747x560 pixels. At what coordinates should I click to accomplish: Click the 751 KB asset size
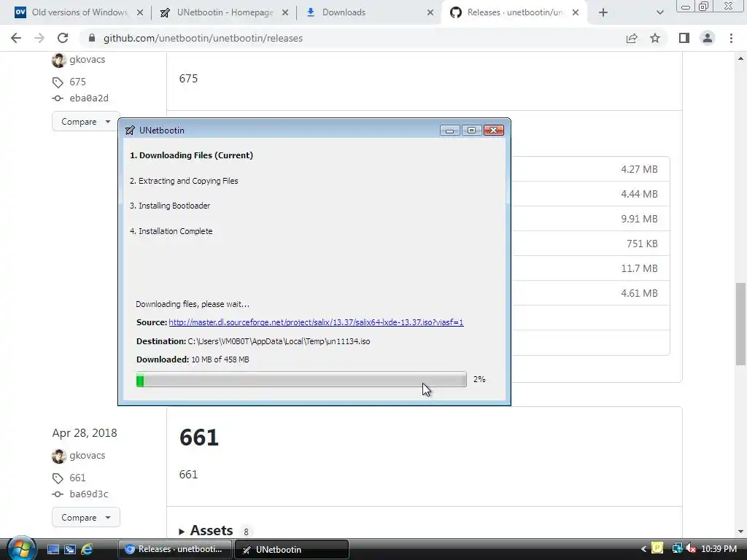(642, 244)
